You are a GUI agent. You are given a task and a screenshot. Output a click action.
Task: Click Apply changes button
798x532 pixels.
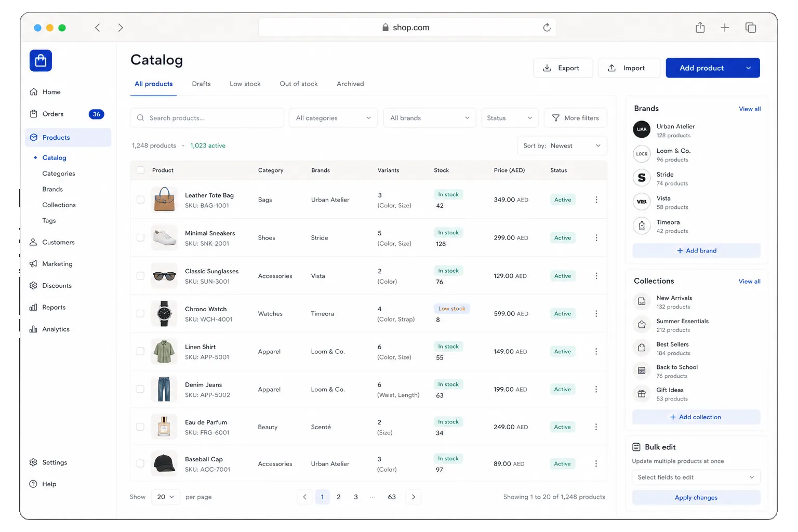pyautogui.click(x=696, y=498)
